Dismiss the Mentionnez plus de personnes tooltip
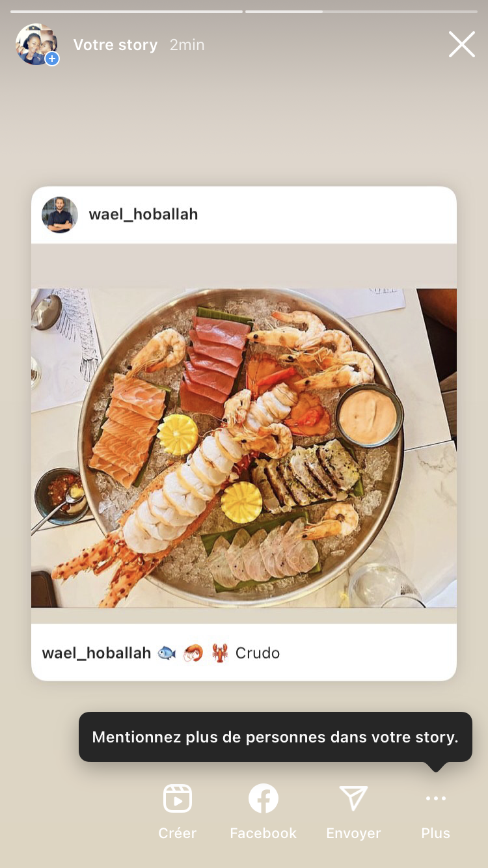488x868 pixels. click(x=275, y=737)
